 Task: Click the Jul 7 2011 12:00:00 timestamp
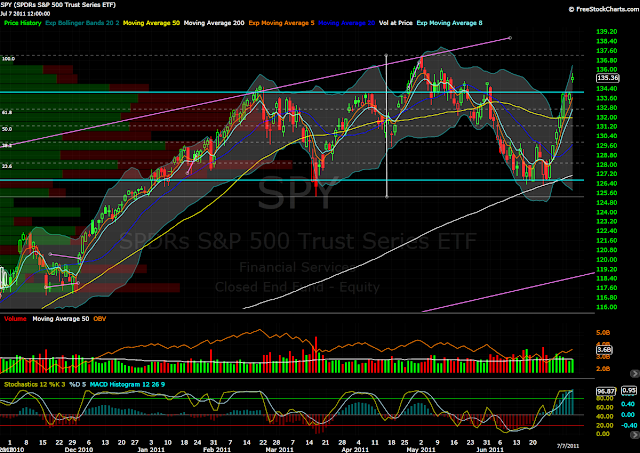[x=25, y=13]
